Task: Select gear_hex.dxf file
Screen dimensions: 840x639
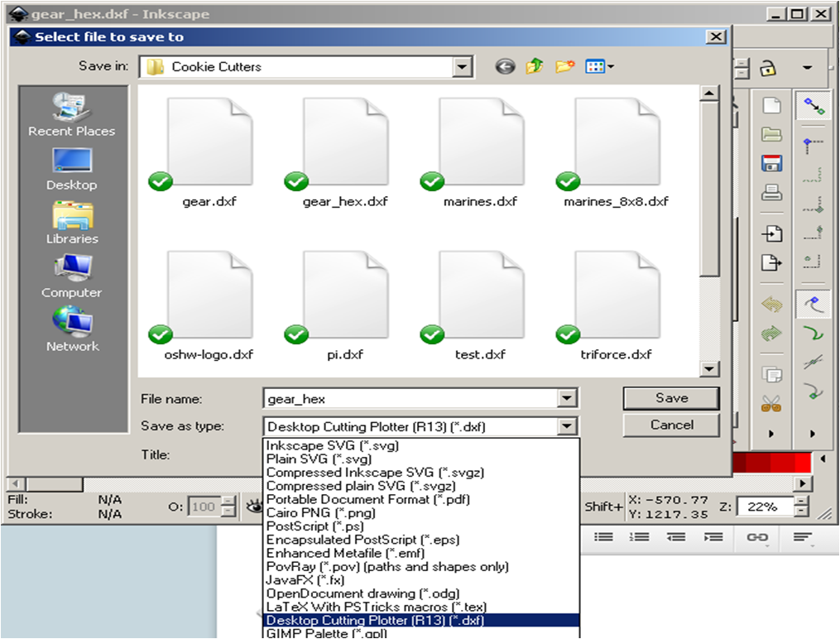Action: (x=345, y=152)
